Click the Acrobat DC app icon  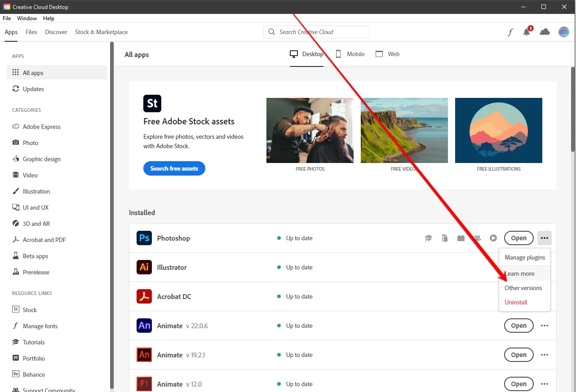[144, 296]
